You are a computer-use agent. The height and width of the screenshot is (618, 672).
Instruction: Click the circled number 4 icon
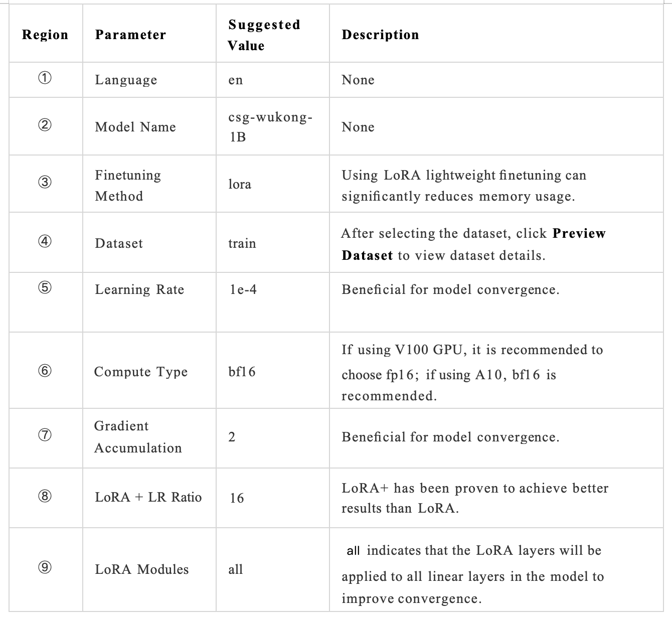(45, 241)
